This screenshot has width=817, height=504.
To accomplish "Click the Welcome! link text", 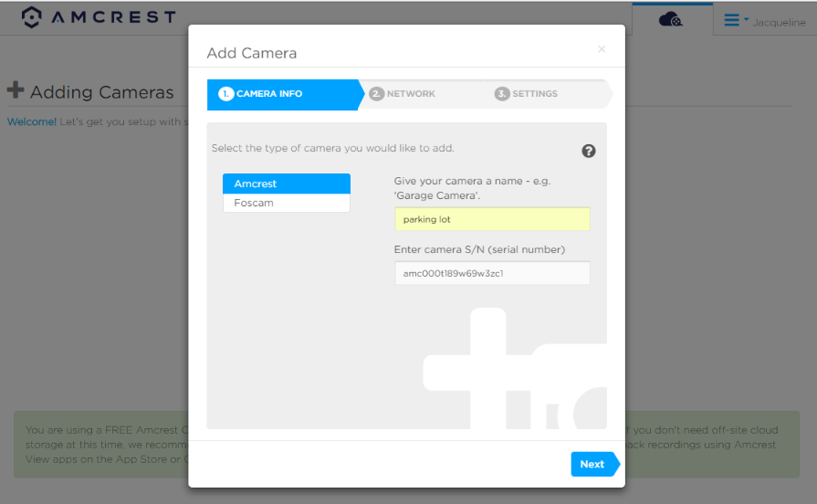I will (x=32, y=122).
